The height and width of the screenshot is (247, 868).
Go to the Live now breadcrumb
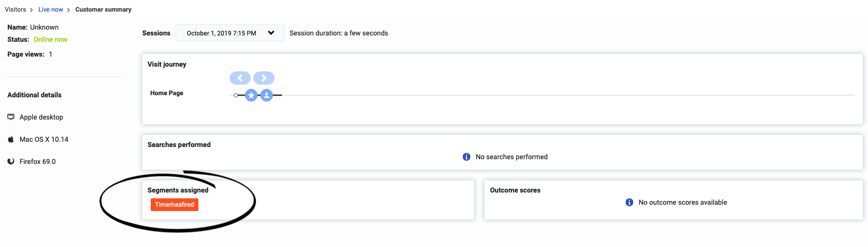click(51, 10)
